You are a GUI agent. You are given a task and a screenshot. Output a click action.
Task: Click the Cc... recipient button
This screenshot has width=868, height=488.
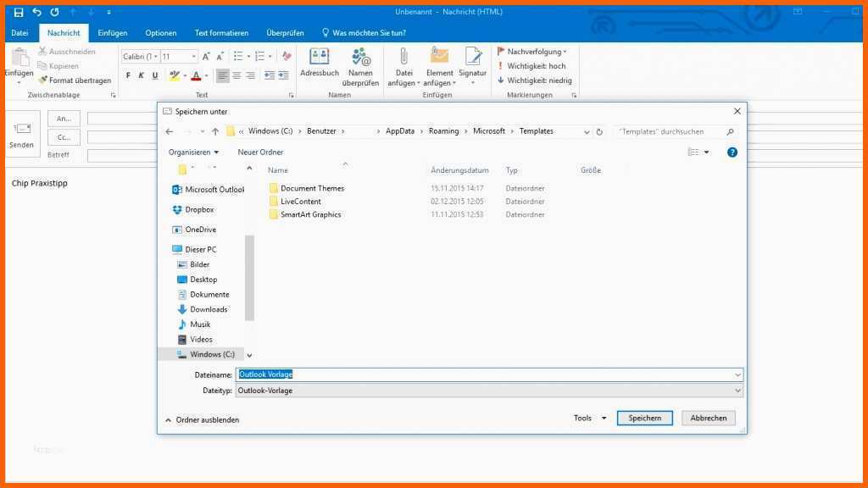coord(64,136)
